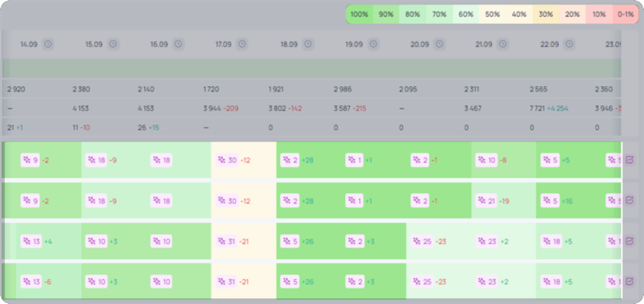Select the 100% legend swatch

tap(359, 14)
